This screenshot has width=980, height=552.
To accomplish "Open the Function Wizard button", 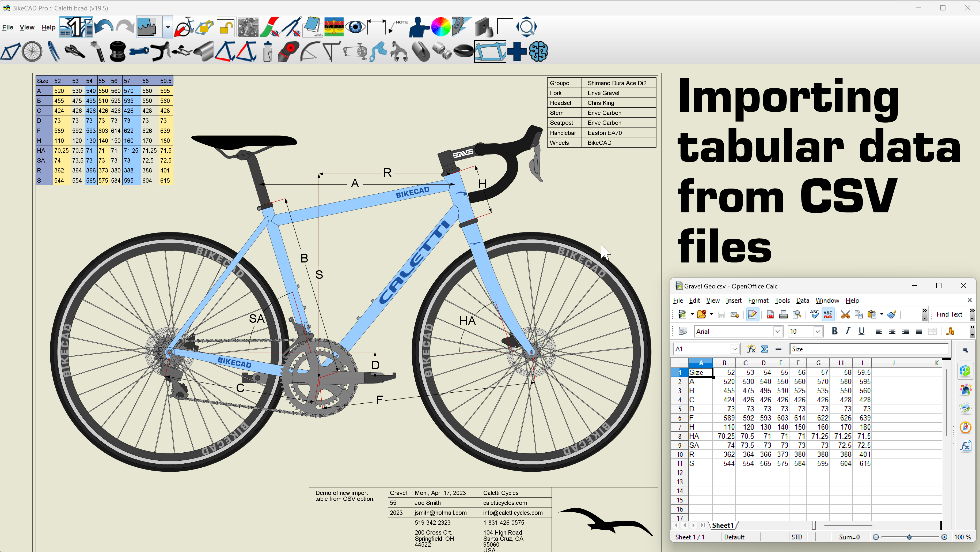I will coord(751,349).
